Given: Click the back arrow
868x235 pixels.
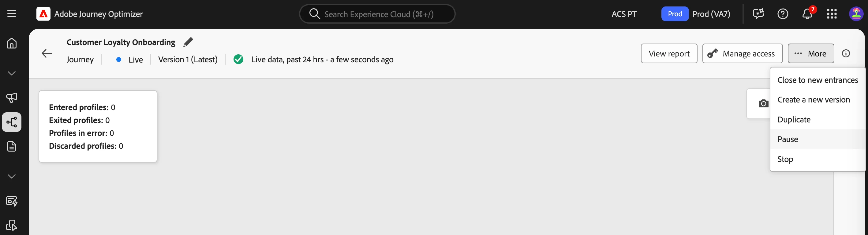Looking at the screenshot, I should (x=47, y=53).
